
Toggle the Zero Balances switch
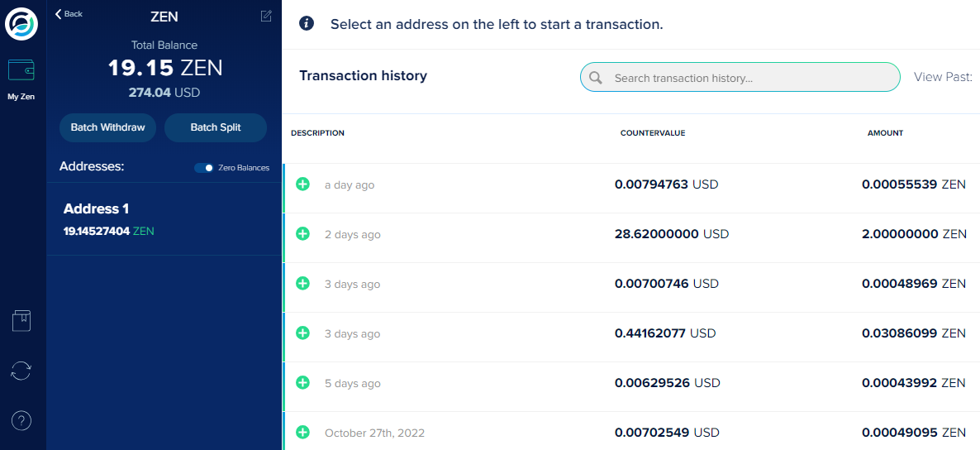pos(204,168)
